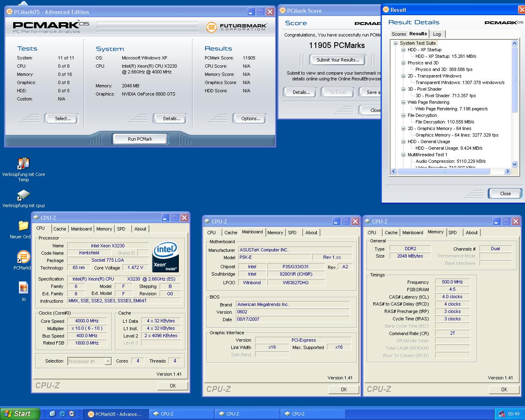Select the 'jo' file icon on desktop
Viewport: 525px width, 420px height.
coord(23,288)
